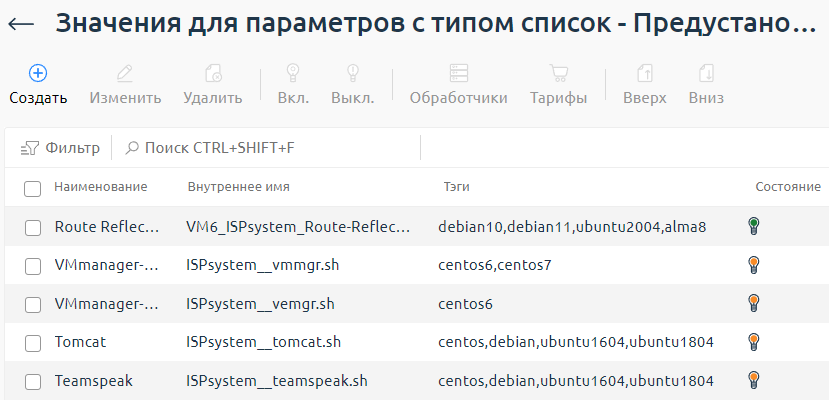Image resolution: width=829 pixels, height=400 pixels.
Task: Click the Создать plus icon
Action: (x=38, y=73)
